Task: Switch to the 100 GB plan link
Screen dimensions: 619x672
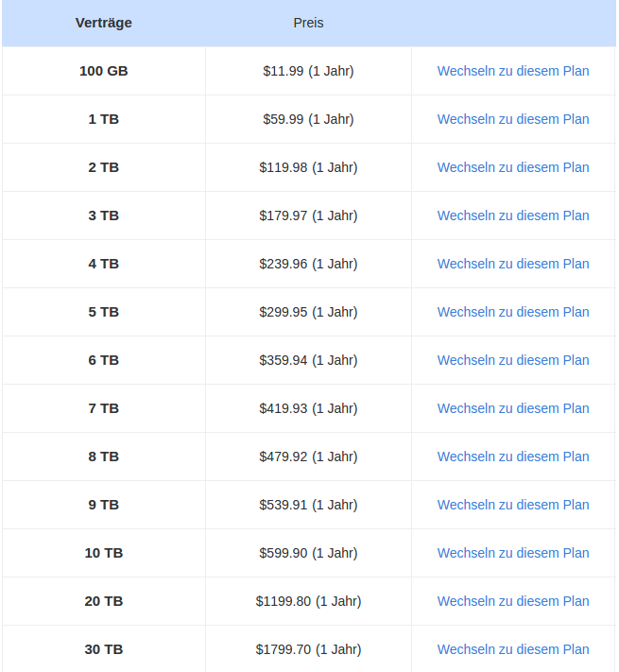Action: point(513,71)
